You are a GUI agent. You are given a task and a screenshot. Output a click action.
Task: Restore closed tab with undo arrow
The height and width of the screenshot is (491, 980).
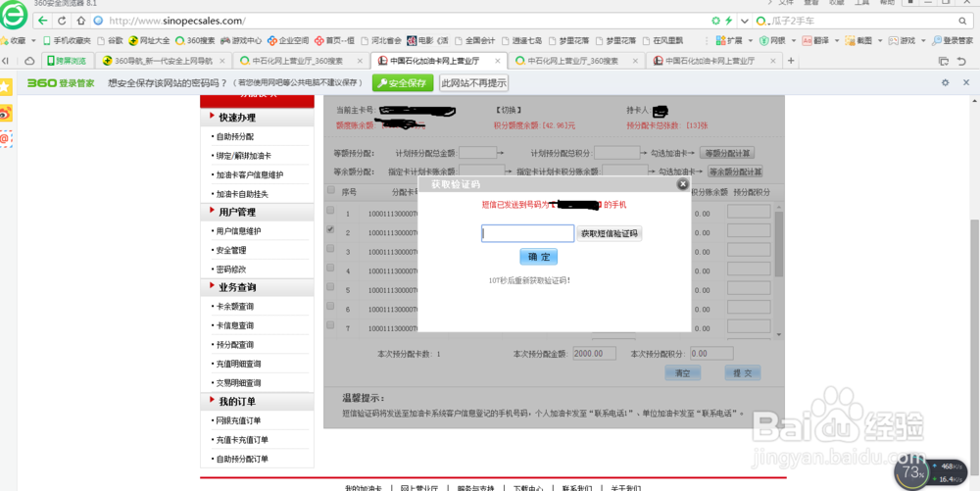pyautogui.click(x=962, y=61)
